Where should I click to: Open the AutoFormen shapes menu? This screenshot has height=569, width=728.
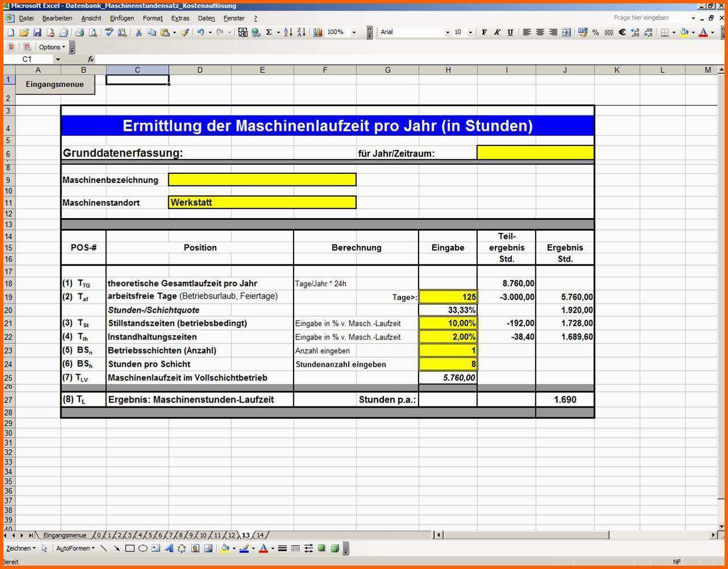pyautogui.click(x=76, y=549)
